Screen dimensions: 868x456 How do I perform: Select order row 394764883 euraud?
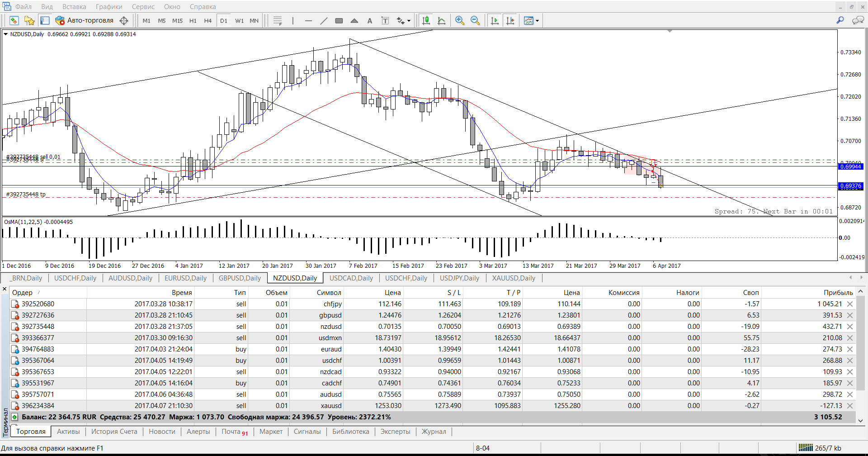tap(433, 349)
